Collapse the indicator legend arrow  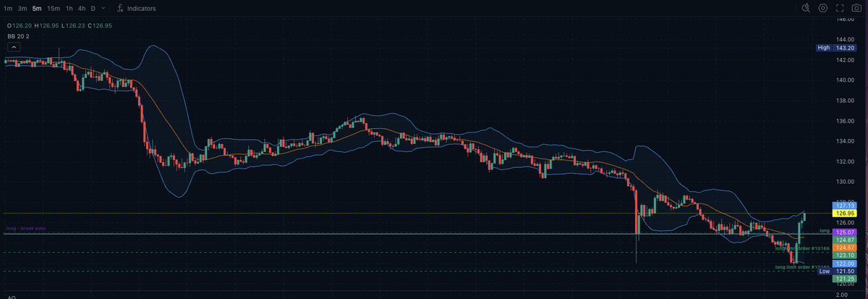(x=14, y=46)
